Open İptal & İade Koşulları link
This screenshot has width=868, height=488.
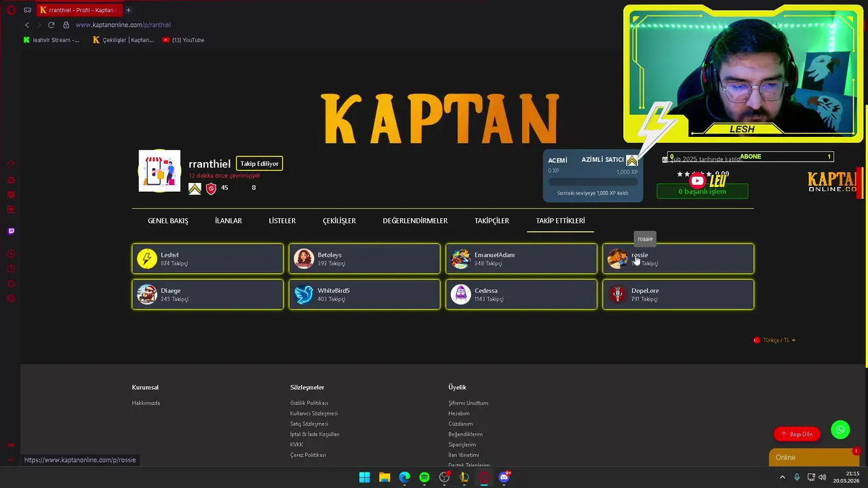click(315, 434)
